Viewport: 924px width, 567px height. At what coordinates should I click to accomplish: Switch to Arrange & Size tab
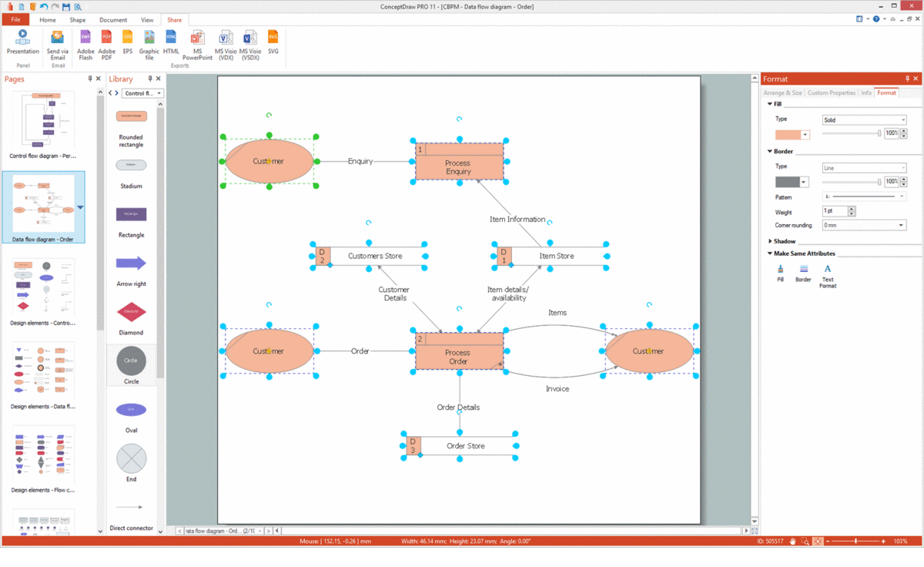tap(783, 92)
